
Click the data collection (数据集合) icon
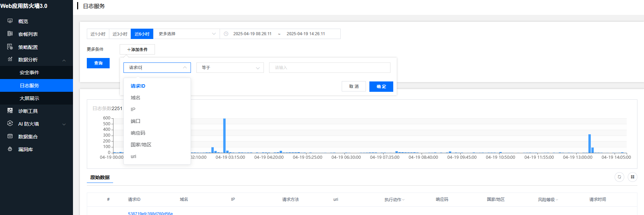coord(10,136)
